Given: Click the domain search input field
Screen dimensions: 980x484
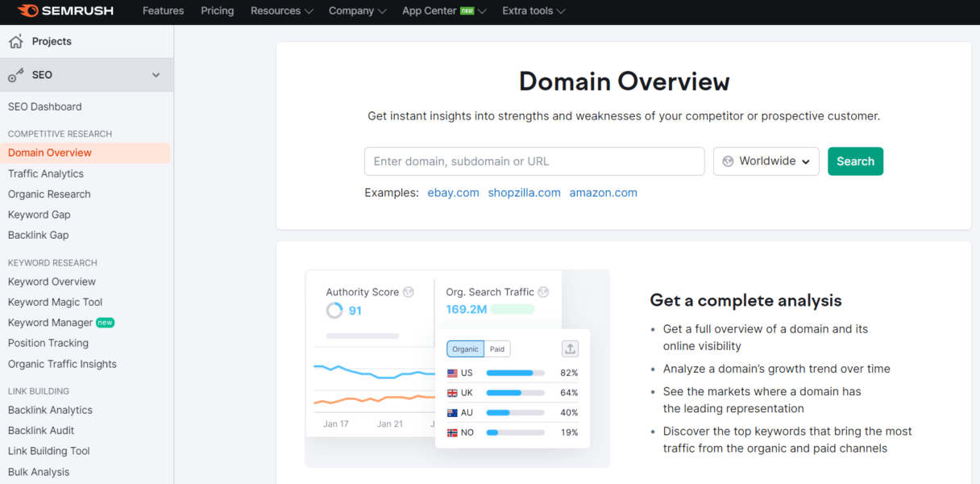Looking at the screenshot, I should [x=534, y=161].
